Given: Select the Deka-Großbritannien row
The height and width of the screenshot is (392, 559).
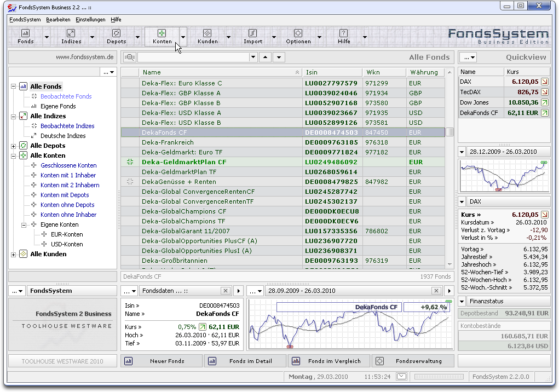Looking at the screenshot, I should click(283, 261).
